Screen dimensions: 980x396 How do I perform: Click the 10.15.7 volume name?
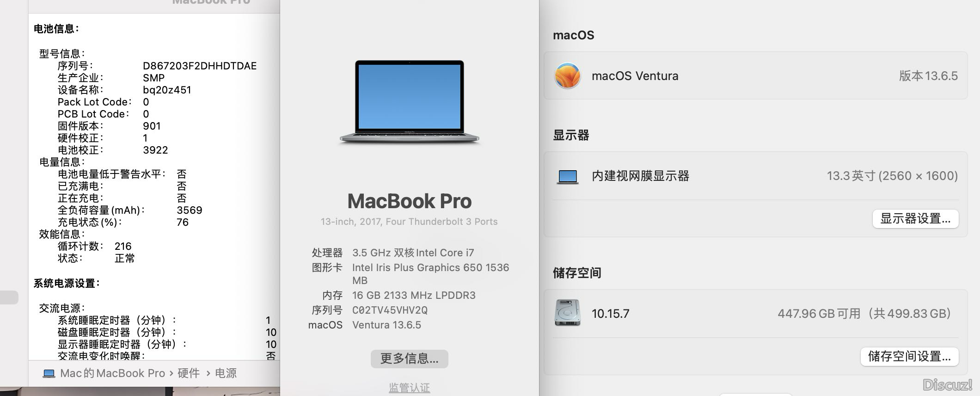pos(611,314)
